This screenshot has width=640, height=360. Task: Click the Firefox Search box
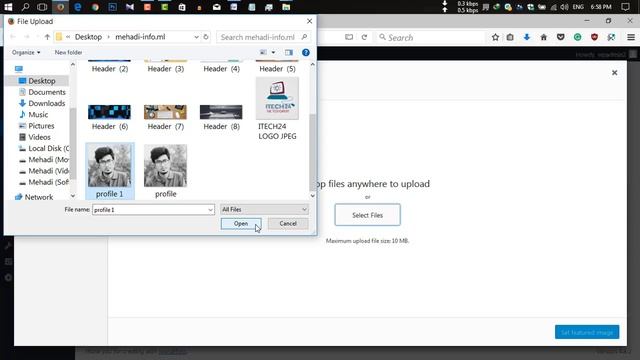click(x=430, y=38)
